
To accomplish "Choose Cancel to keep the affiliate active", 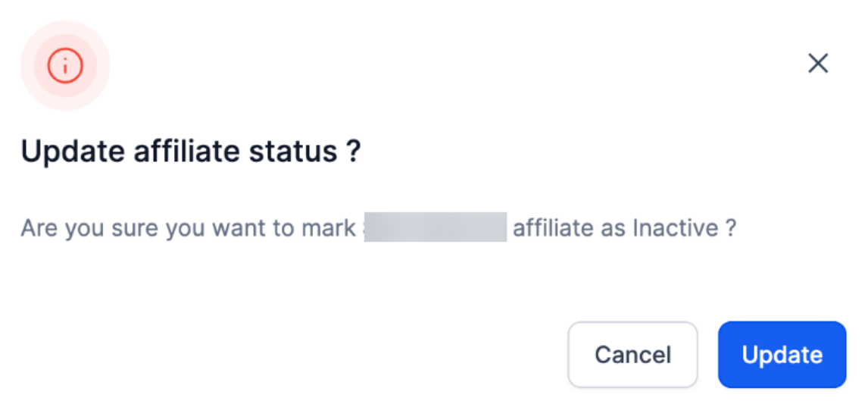I will [632, 355].
